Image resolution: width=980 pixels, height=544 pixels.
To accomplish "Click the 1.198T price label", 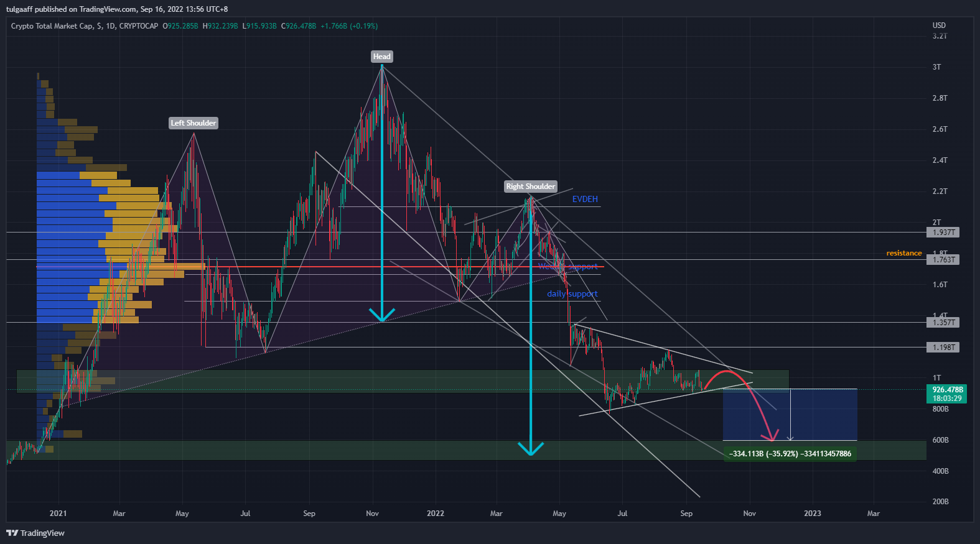I will tap(943, 348).
